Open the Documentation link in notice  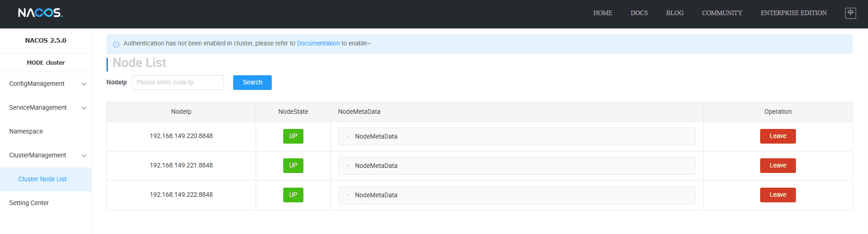pos(318,43)
